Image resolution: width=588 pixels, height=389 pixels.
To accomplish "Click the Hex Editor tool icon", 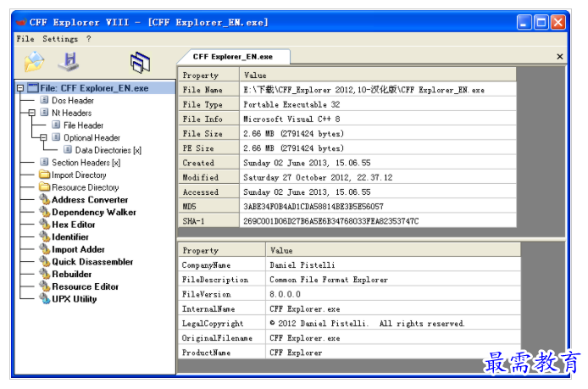I will (x=45, y=224).
